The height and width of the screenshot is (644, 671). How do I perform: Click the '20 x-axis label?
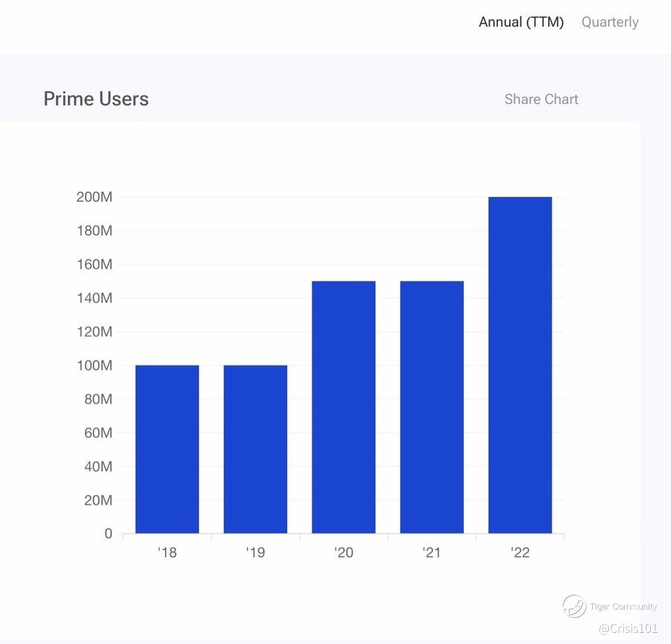[344, 552]
